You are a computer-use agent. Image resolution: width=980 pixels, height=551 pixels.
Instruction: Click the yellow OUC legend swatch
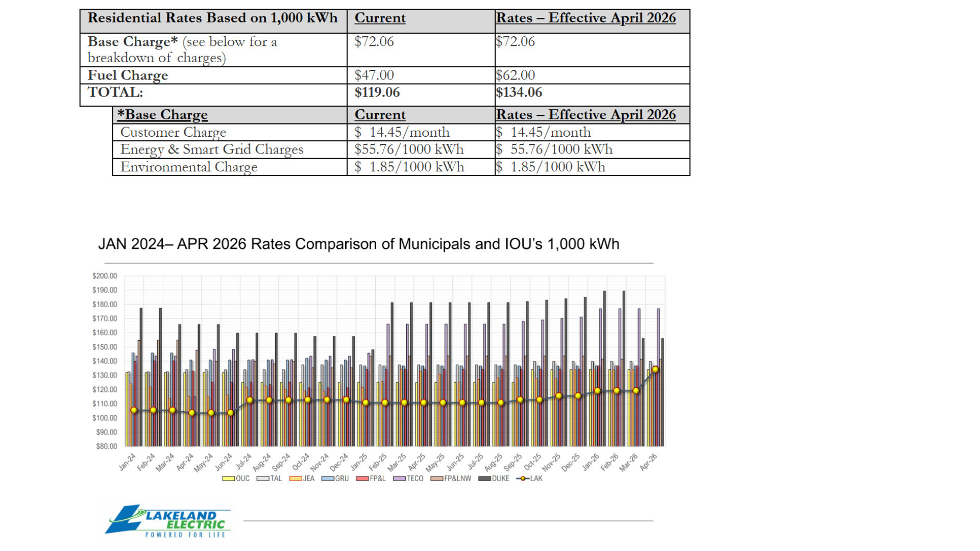tap(228, 479)
